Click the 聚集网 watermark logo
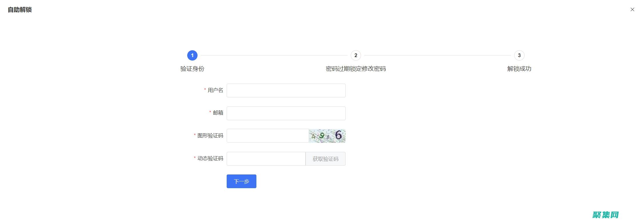This screenshot has width=644, height=221. click(x=605, y=214)
